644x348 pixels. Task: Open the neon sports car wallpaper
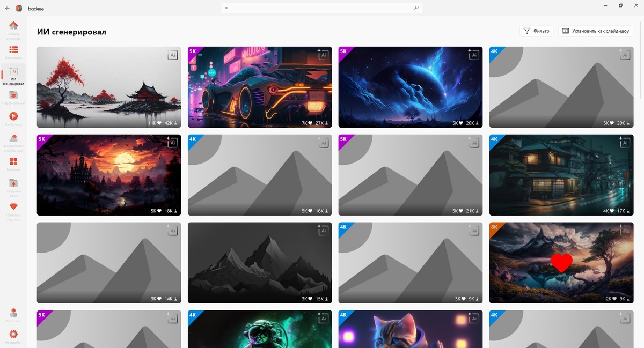260,87
